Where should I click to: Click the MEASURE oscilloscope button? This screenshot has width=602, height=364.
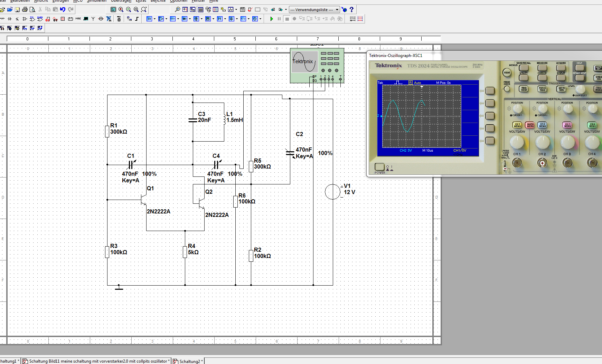click(x=542, y=68)
